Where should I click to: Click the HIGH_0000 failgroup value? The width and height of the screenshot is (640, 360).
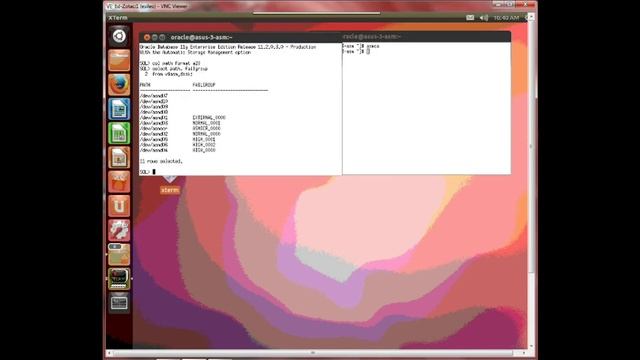[204, 150]
